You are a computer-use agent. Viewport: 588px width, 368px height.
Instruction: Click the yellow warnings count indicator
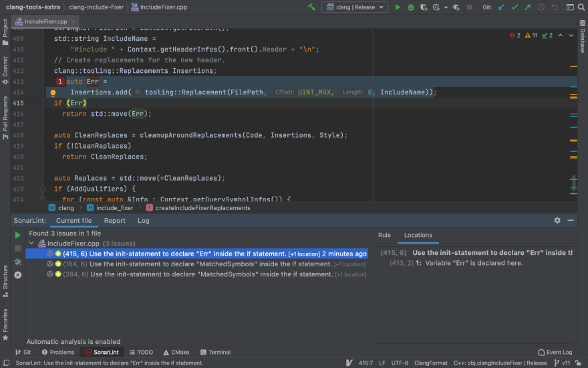(x=531, y=35)
